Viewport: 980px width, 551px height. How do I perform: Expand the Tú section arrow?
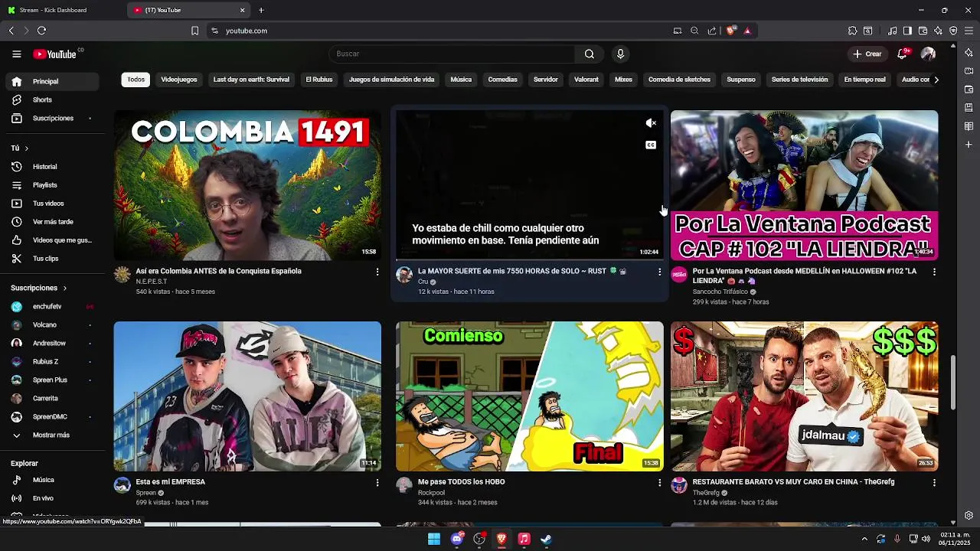click(x=26, y=148)
